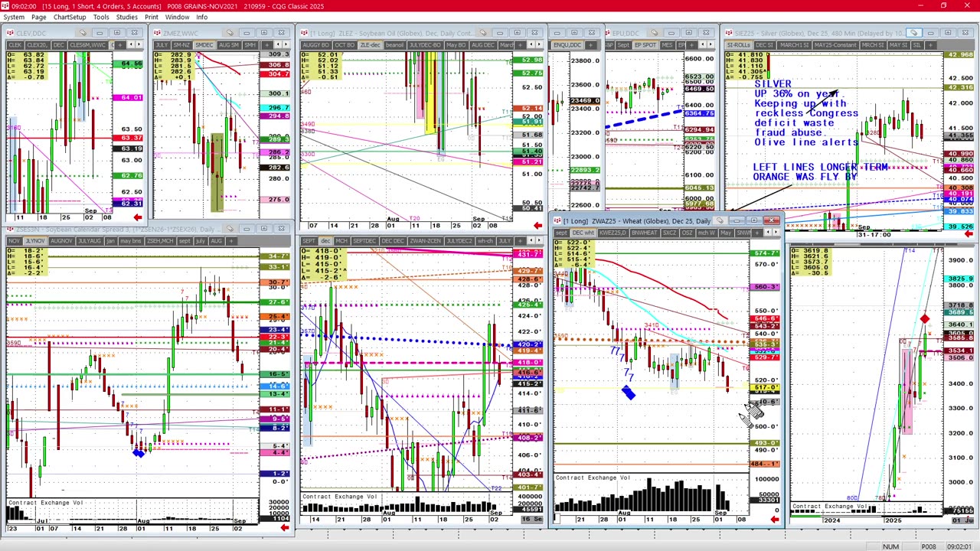Add new tab in ZMEZ,WWC chart window
The image size is (980, 551).
point(267,45)
